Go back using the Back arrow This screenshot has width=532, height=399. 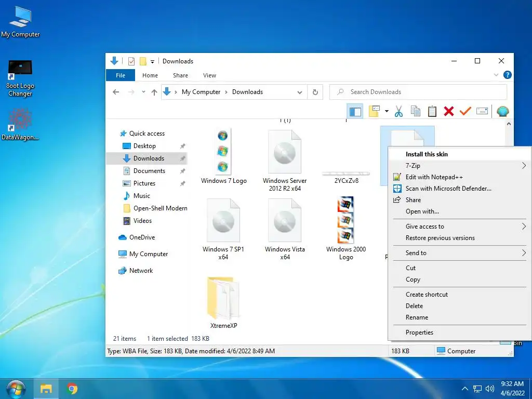point(116,92)
